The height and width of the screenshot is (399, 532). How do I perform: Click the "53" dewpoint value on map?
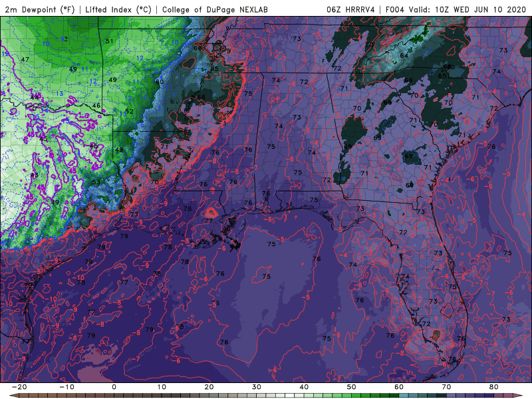(x=96, y=182)
